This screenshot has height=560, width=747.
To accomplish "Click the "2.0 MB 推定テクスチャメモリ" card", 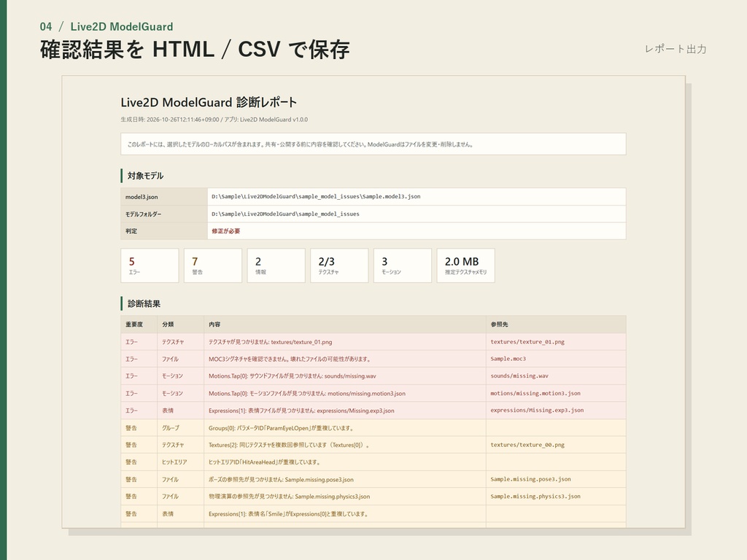I will coord(466,265).
